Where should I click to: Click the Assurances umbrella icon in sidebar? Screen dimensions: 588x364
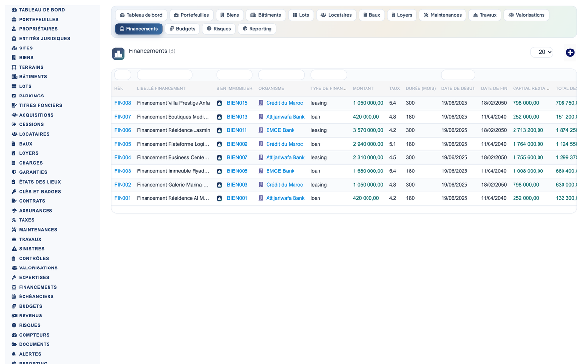(14, 211)
